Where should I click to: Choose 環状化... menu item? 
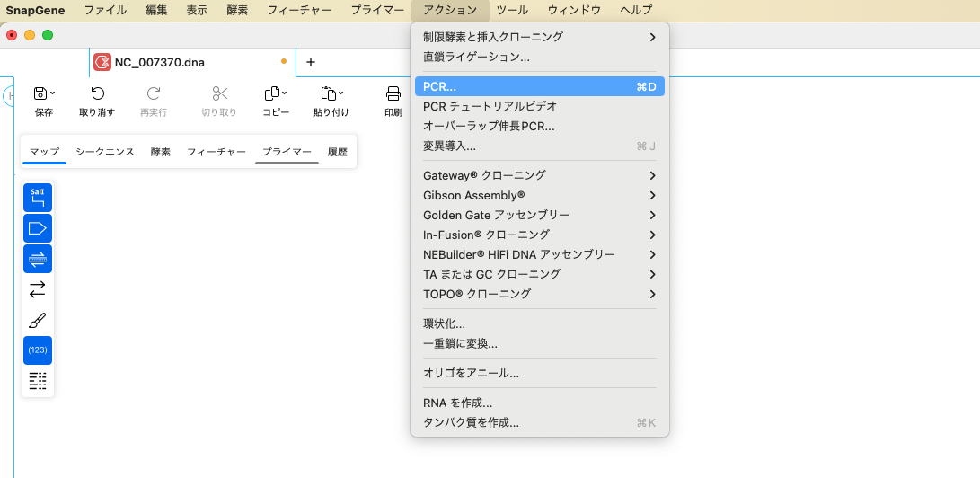pyautogui.click(x=539, y=323)
